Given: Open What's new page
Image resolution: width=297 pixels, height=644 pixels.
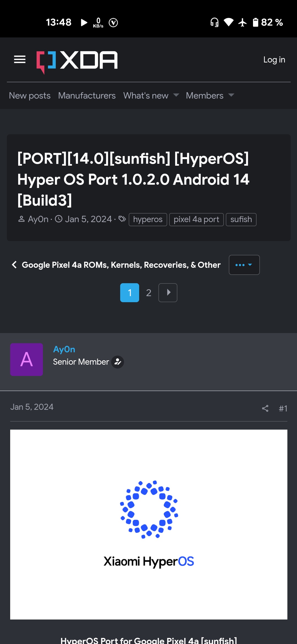Looking at the screenshot, I should [146, 95].
